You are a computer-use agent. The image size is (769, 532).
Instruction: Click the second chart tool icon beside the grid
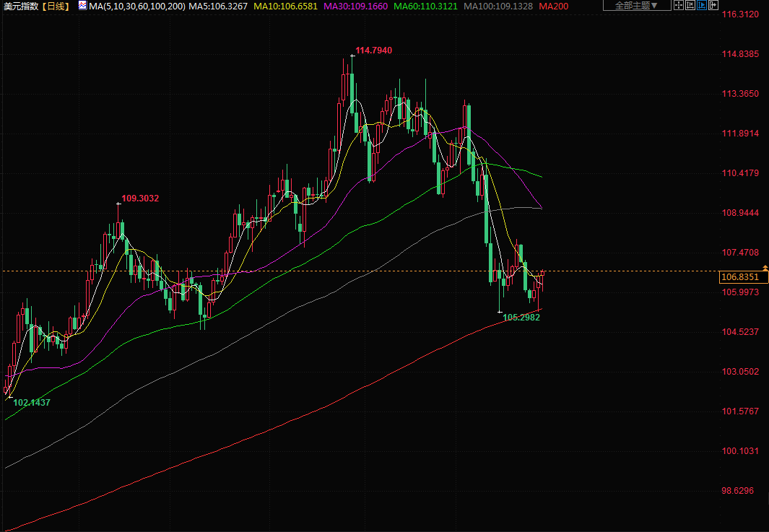(x=690, y=6)
